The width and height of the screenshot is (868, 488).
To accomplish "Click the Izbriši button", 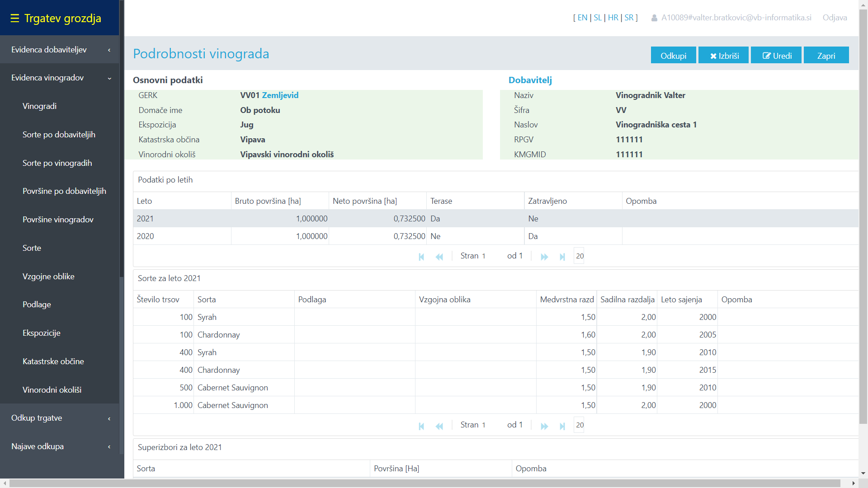I will [723, 55].
